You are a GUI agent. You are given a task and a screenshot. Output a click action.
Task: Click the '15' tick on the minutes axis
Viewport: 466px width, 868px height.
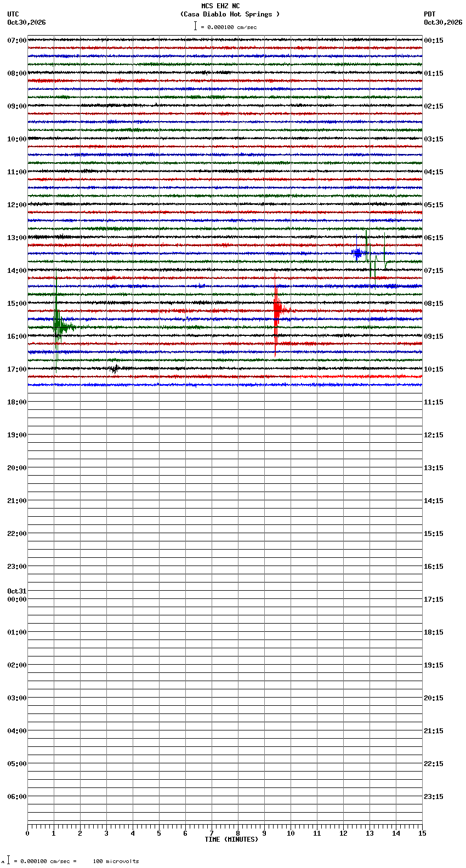422,833
